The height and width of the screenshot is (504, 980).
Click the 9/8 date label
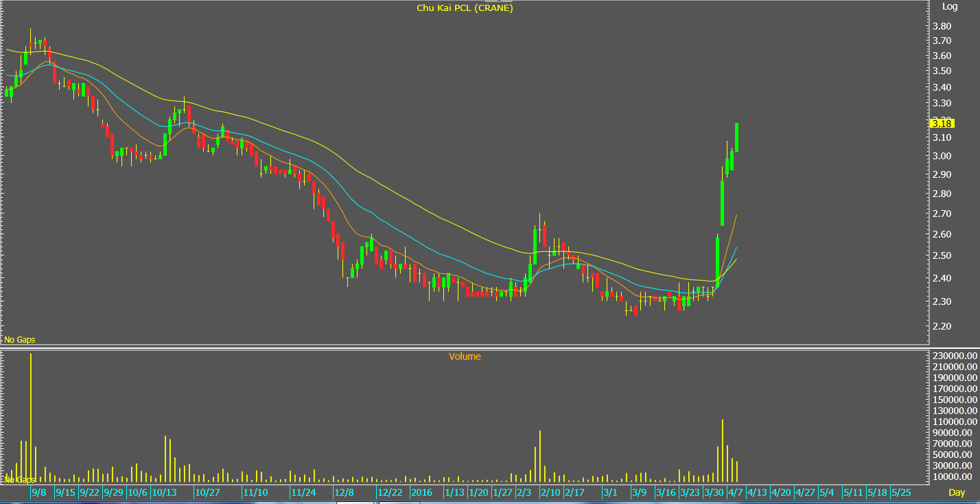40,492
